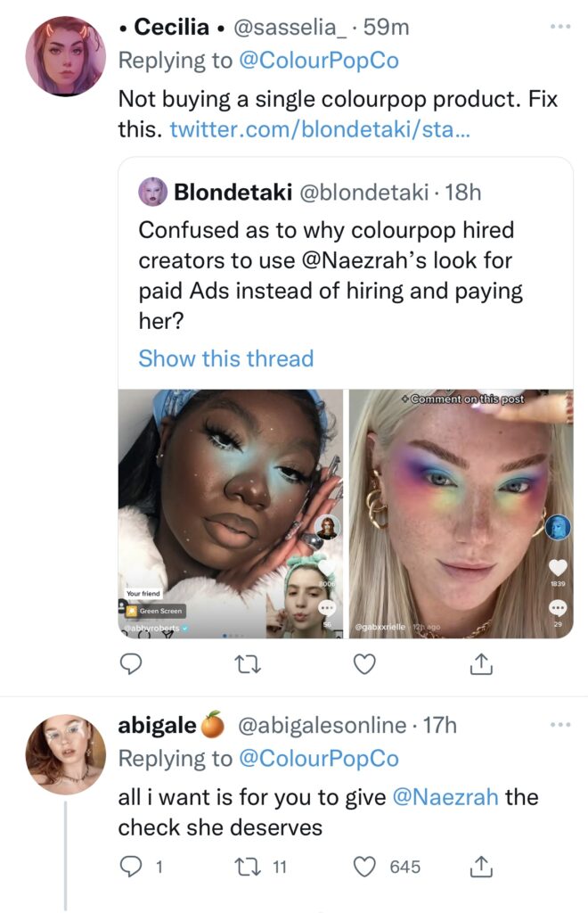The width and height of the screenshot is (588, 913).
Task: Open more options on abigale's tweet
Action: click(560, 724)
